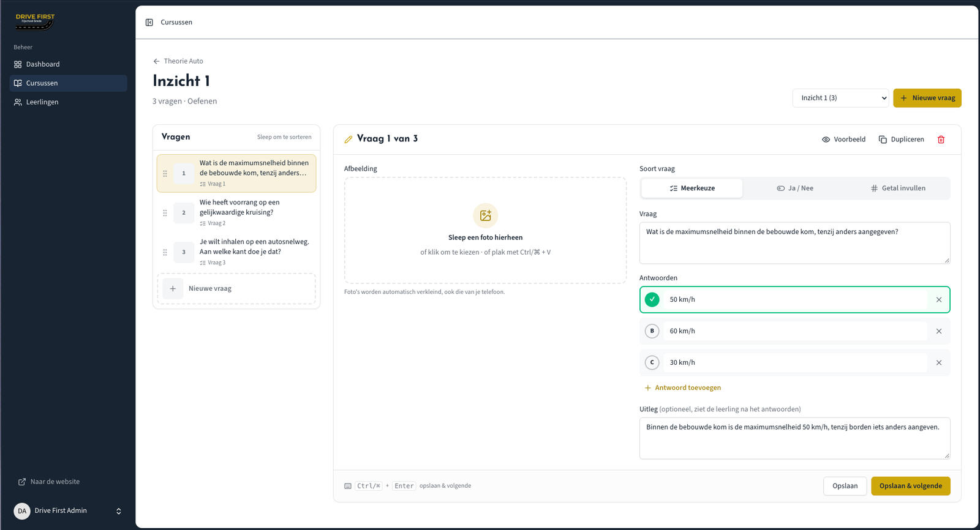This screenshot has width=980, height=530.
Task: Remove the 50 km/h answer
Action: [x=939, y=300]
